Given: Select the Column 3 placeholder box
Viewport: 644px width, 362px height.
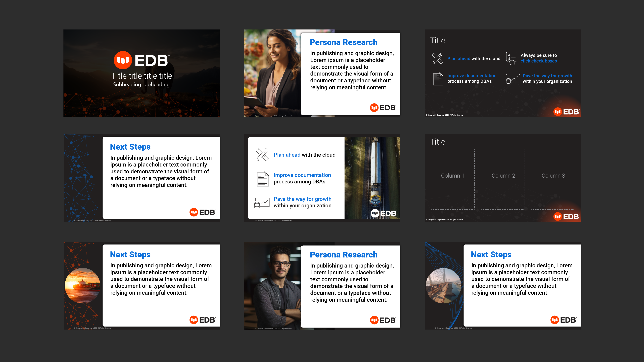Looking at the screenshot, I should point(552,179).
